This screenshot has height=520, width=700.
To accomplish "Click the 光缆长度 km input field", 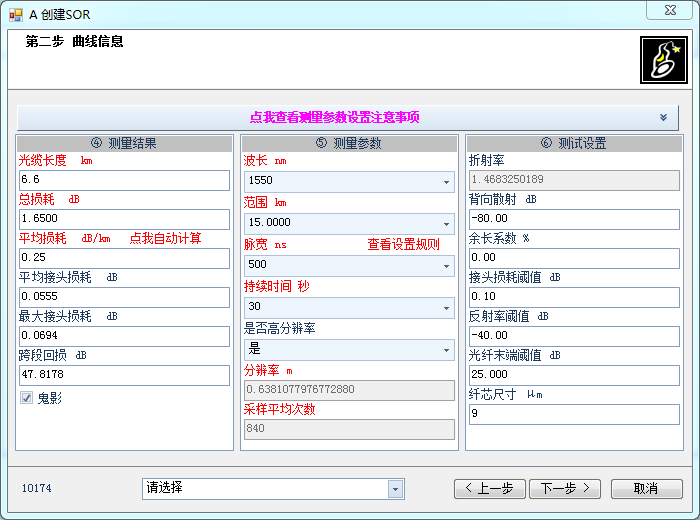I will point(124,180).
